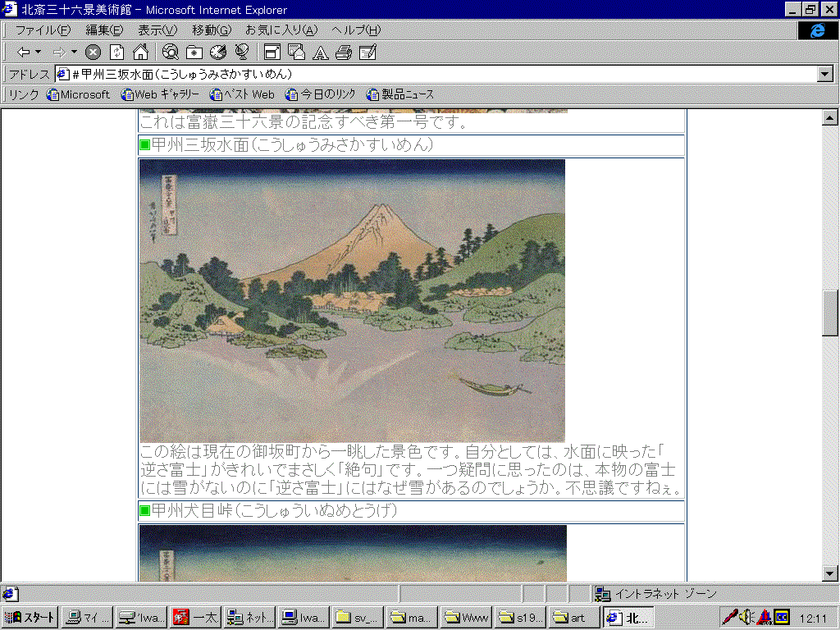Open the Channels satellite dish icon
This screenshot has width=840, height=630.
click(242, 52)
